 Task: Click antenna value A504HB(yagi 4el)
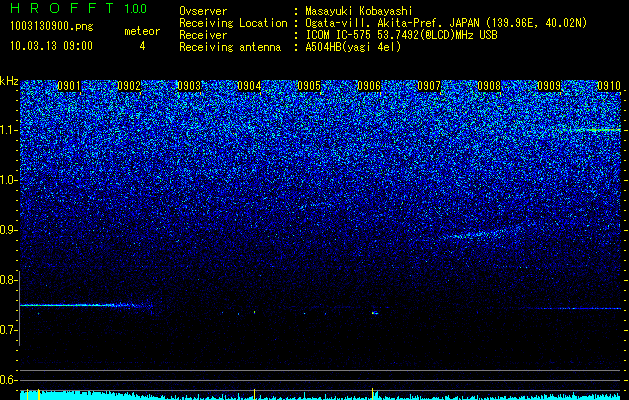click(x=353, y=47)
